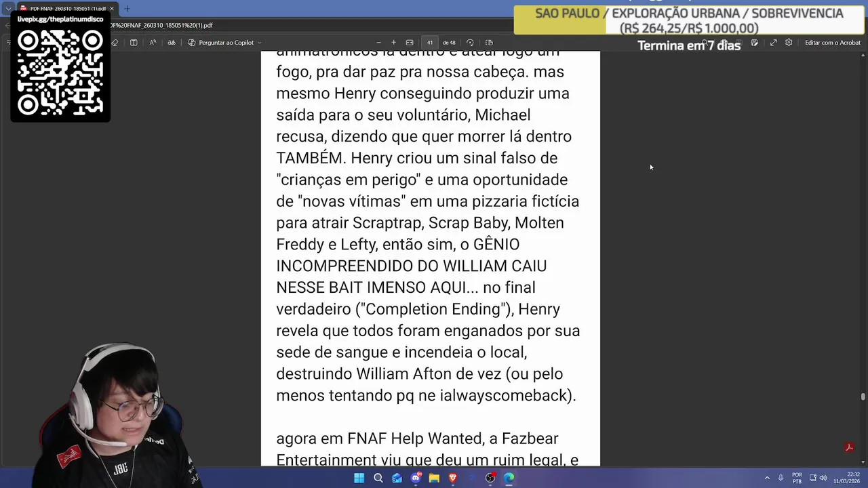868x488 pixels.
Task: Open the volume tray icon
Action: point(823,478)
